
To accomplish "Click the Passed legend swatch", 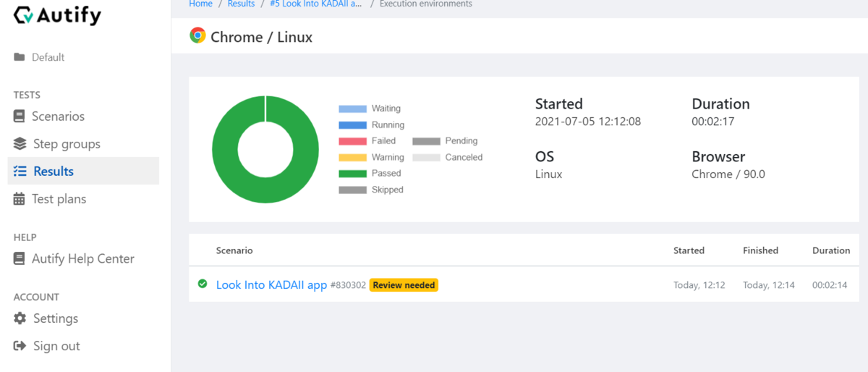I will pyautogui.click(x=352, y=174).
